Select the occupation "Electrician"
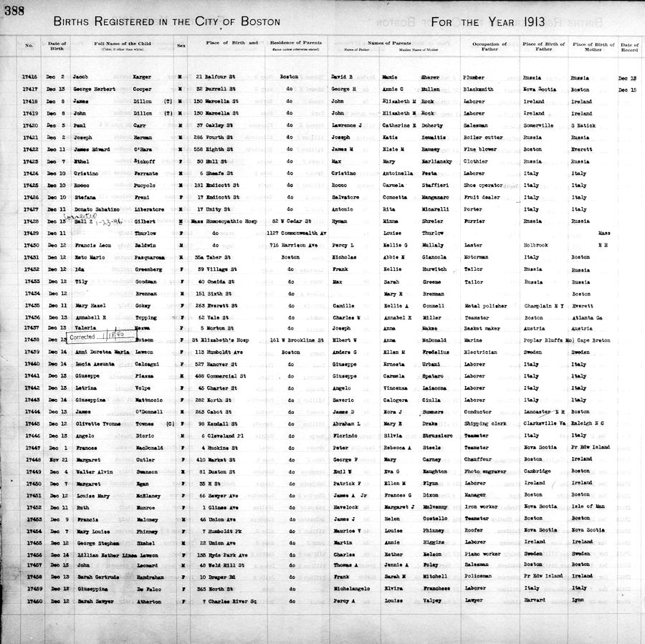 point(480,352)
